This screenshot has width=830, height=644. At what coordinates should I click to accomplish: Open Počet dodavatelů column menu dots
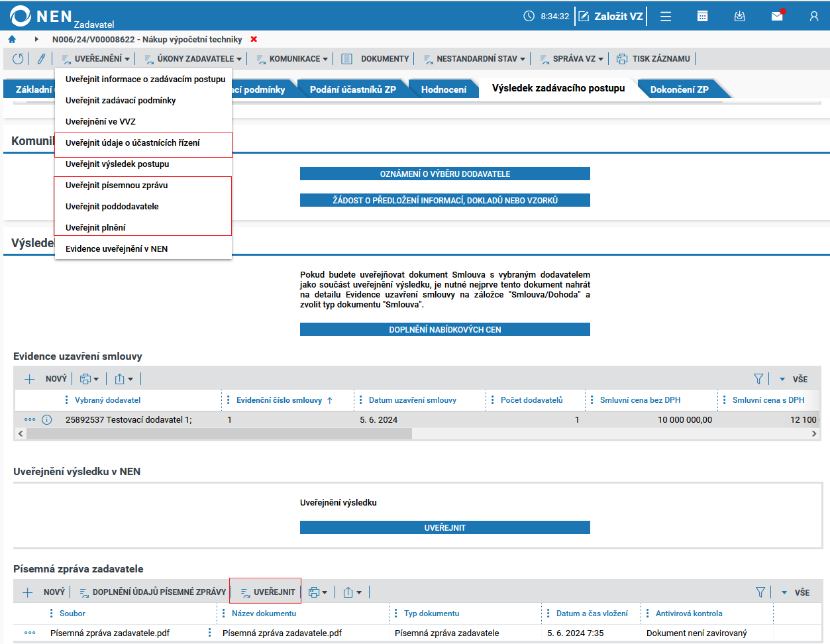click(x=493, y=400)
